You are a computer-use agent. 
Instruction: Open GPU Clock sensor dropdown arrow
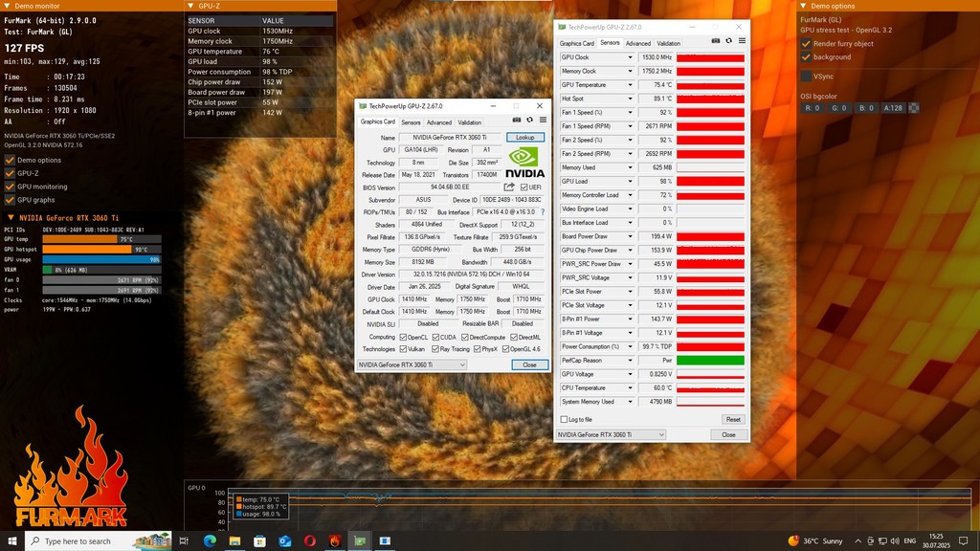(x=630, y=57)
